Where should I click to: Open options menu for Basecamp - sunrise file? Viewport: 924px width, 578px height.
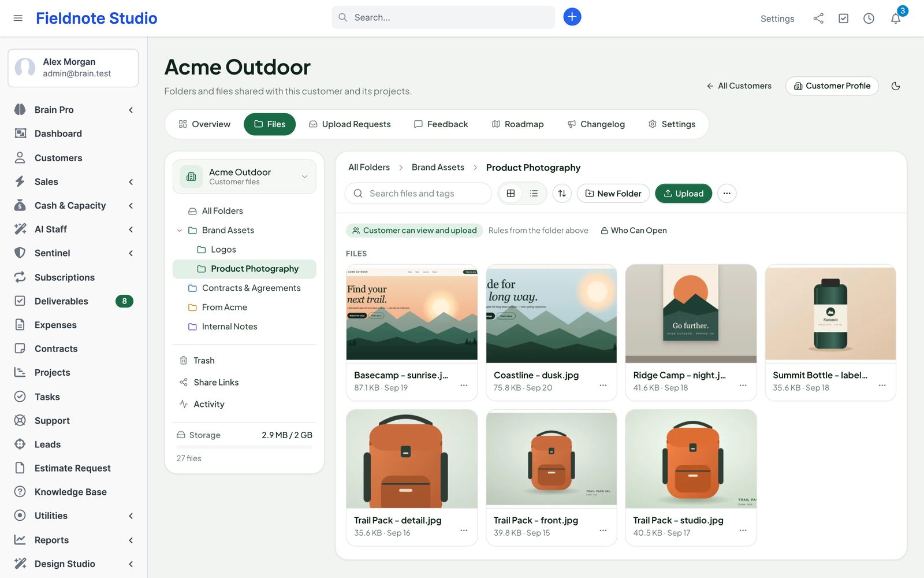point(464,385)
